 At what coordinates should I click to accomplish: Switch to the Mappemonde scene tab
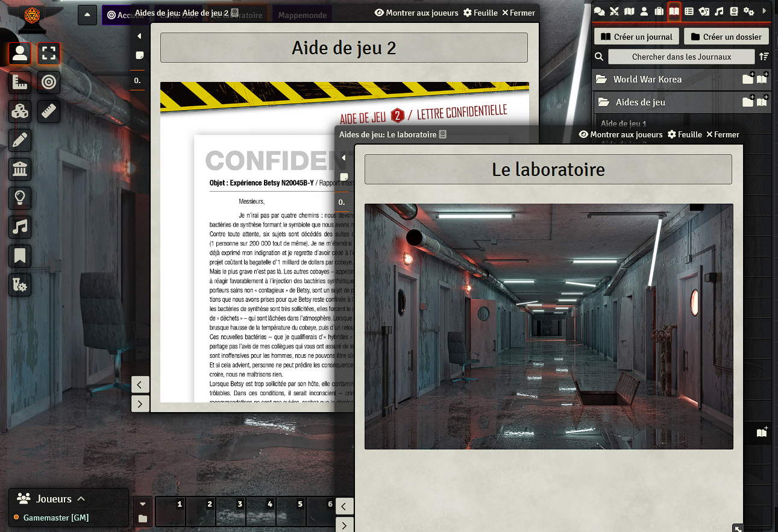302,15
